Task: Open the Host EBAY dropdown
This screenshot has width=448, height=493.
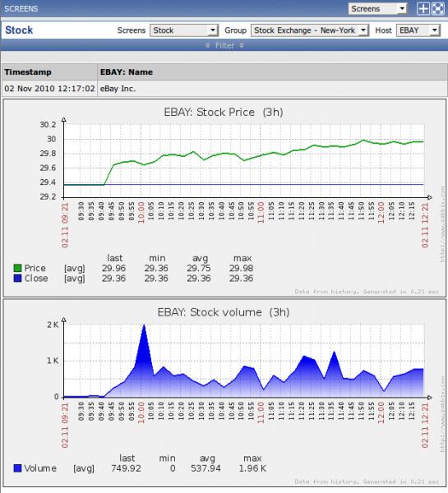Action: click(x=418, y=30)
